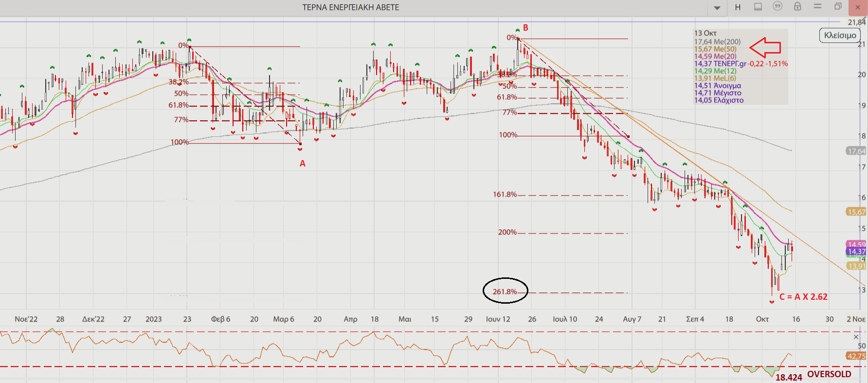Click the Απρ date axis label
868x383 pixels.
pos(350,319)
